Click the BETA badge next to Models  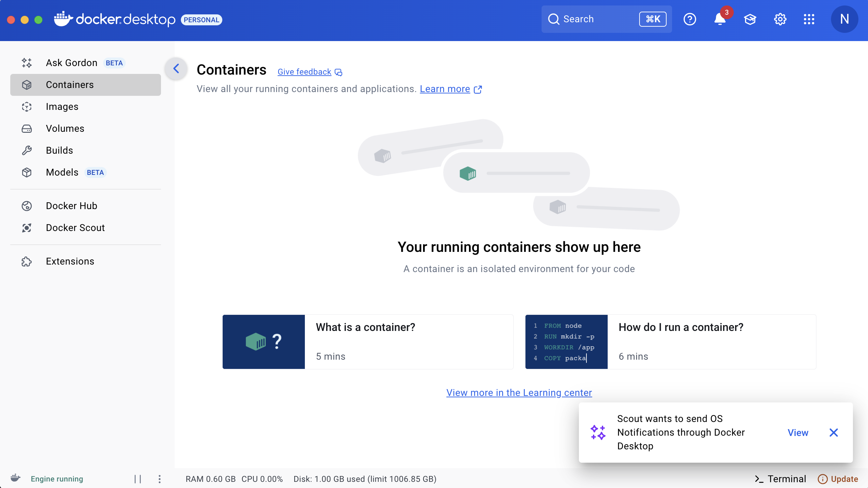[x=95, y=172]
